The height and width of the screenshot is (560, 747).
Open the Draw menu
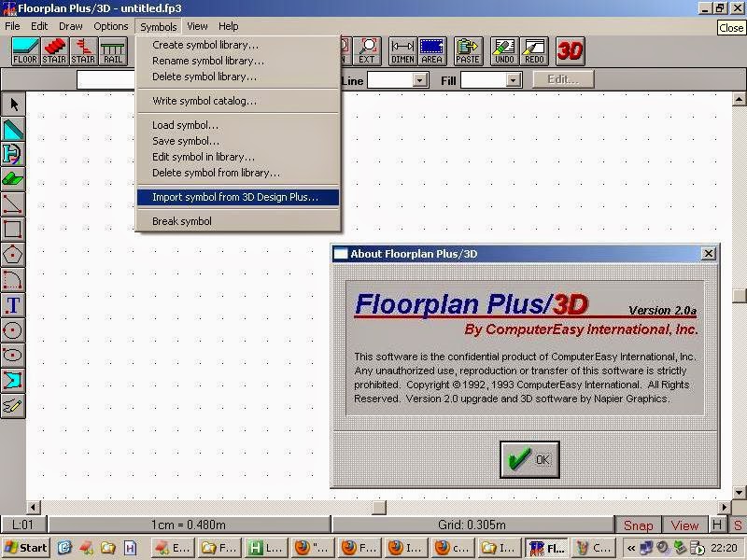pos(71,26)
